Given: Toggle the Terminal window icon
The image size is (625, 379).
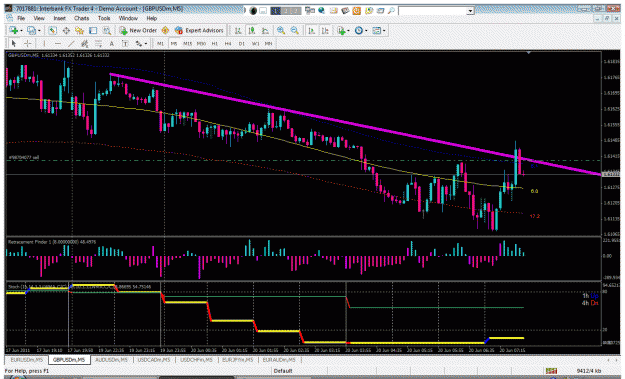Looking at the screenshot, I should [x=93, y=30].
